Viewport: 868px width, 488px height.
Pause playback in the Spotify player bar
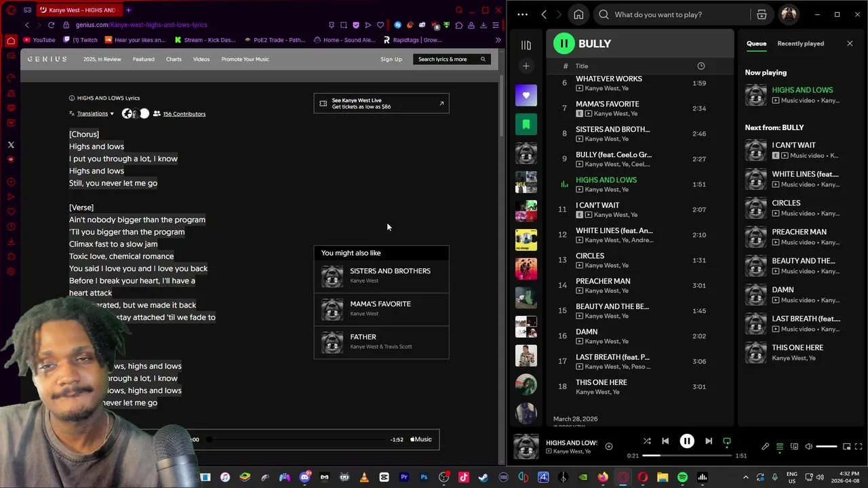click(x=687, y=441)
